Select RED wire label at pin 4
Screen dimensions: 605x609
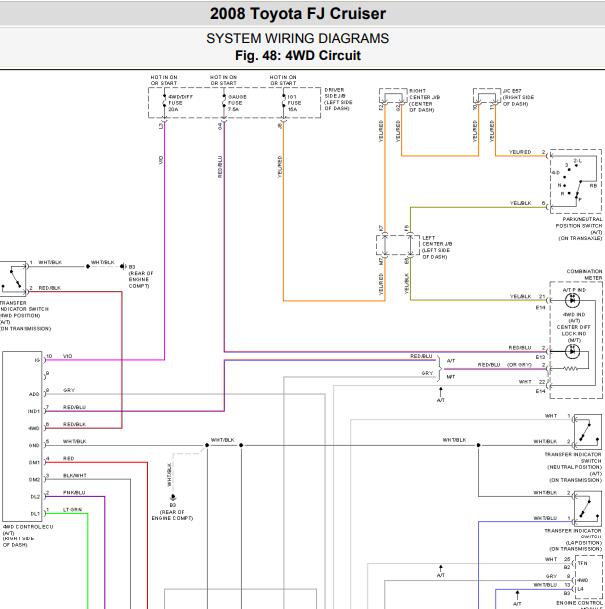(x=68, y=458)
